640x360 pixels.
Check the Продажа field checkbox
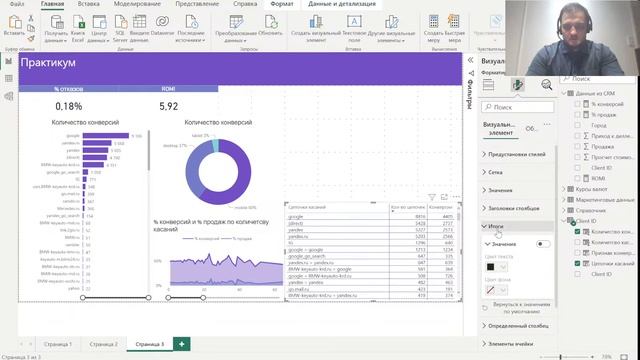[x=577, y=146]
